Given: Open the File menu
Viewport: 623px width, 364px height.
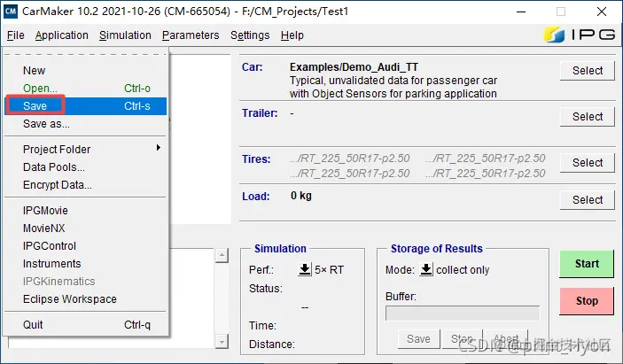Looking at the screenshot, I should pos(15,35).
